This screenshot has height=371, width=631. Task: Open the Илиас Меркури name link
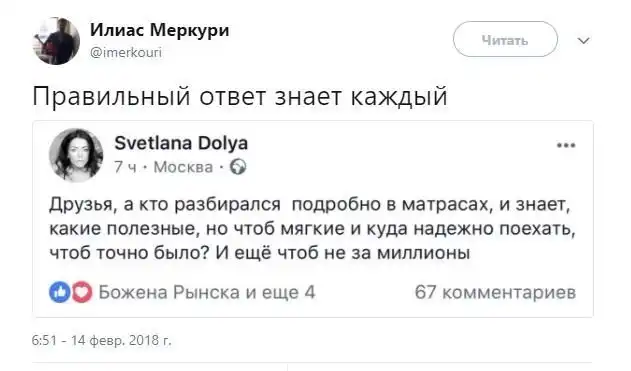point(159,30)
